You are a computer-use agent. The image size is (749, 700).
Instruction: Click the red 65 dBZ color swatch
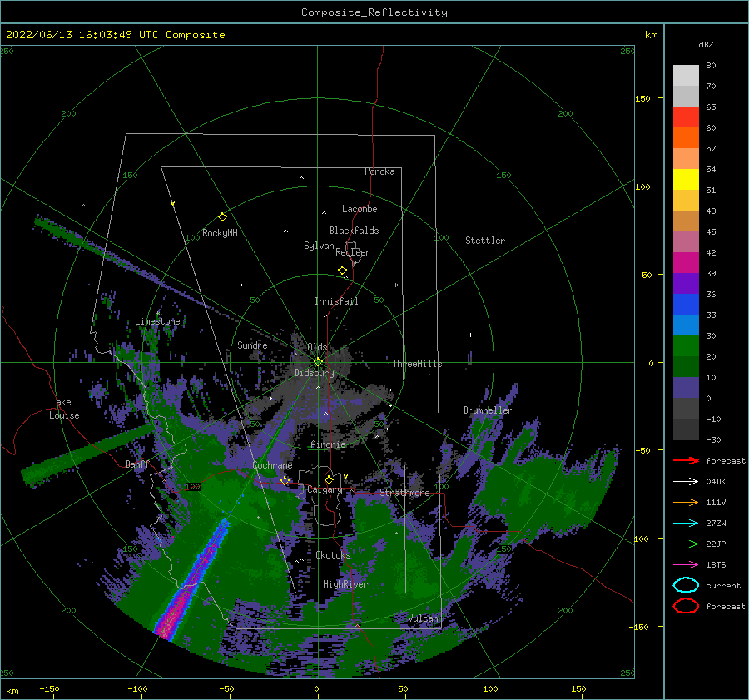click(x=686, y=117)
